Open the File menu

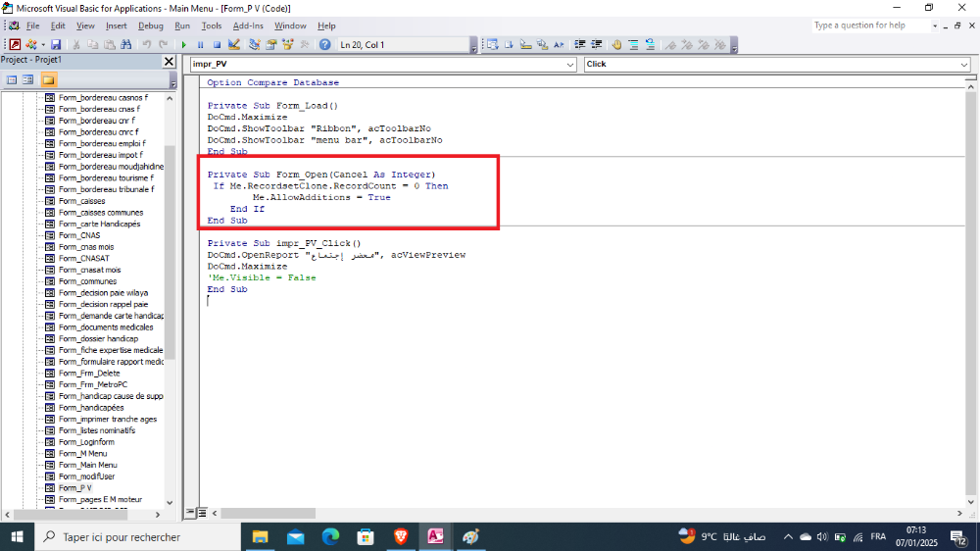32,25
